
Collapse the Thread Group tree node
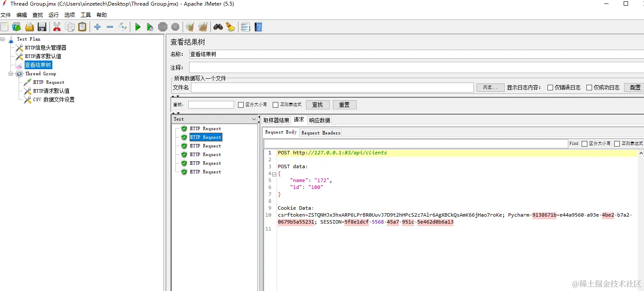coord(11,74)
